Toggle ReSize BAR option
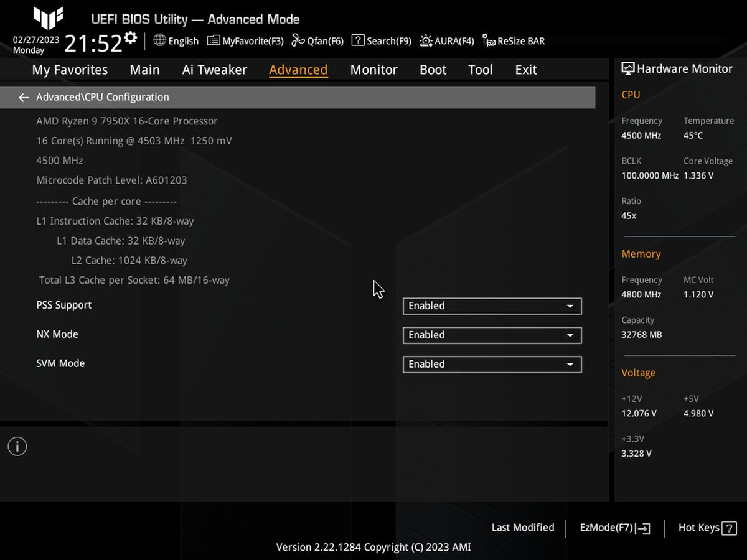Viewport: 747px width, 560px height. [x=514, y=41]
